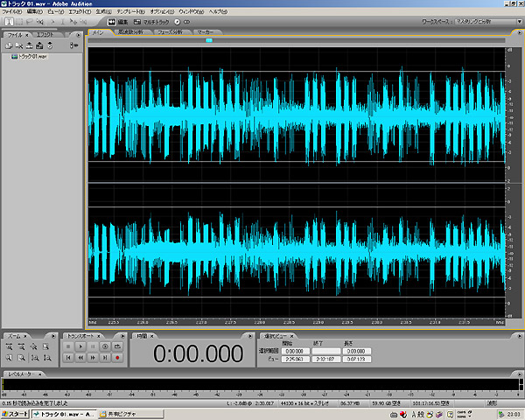Switch to CD view
This screenshot has width=525, height=420.
pyautogui.click(x=182, y=22)
